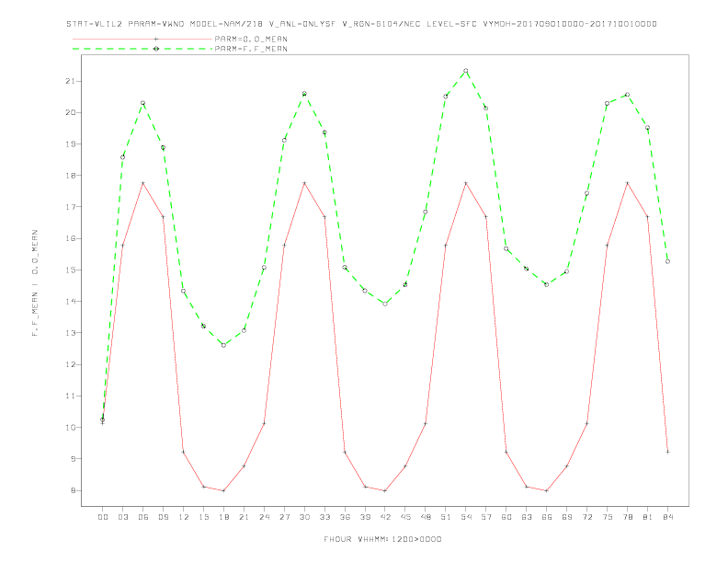
Task: Click green F.F_MEAN peak marker at hour 54
Action: (466, 71)
